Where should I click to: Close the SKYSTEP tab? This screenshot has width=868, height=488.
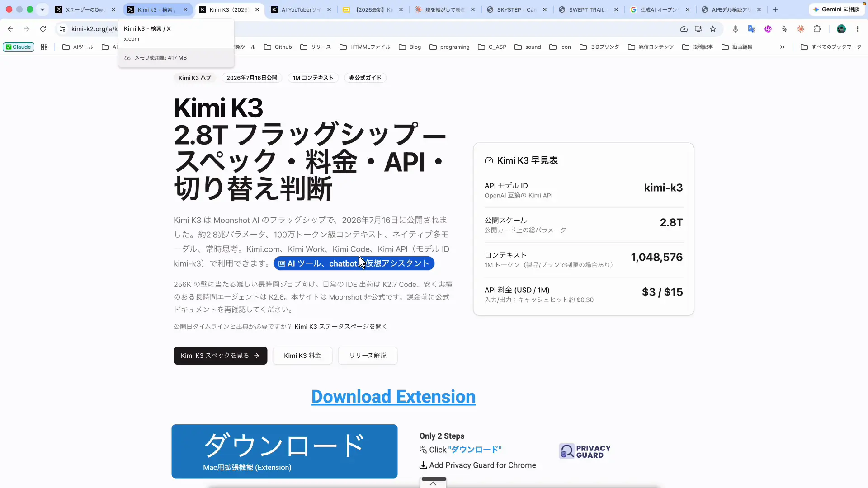pos(545,9)
